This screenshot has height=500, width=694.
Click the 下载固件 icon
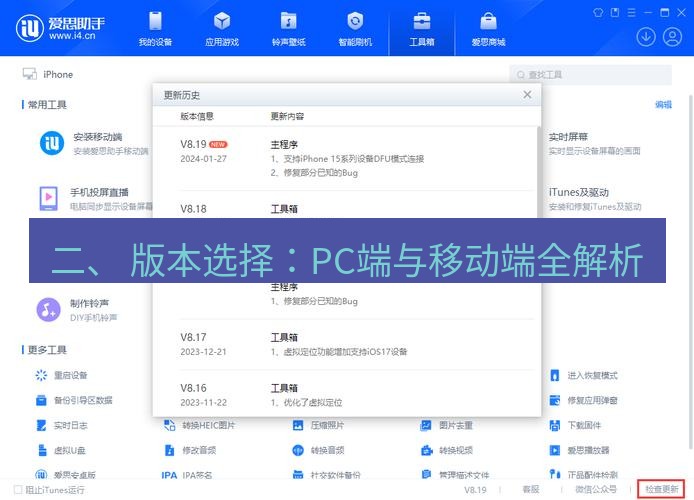coord(555,425)
